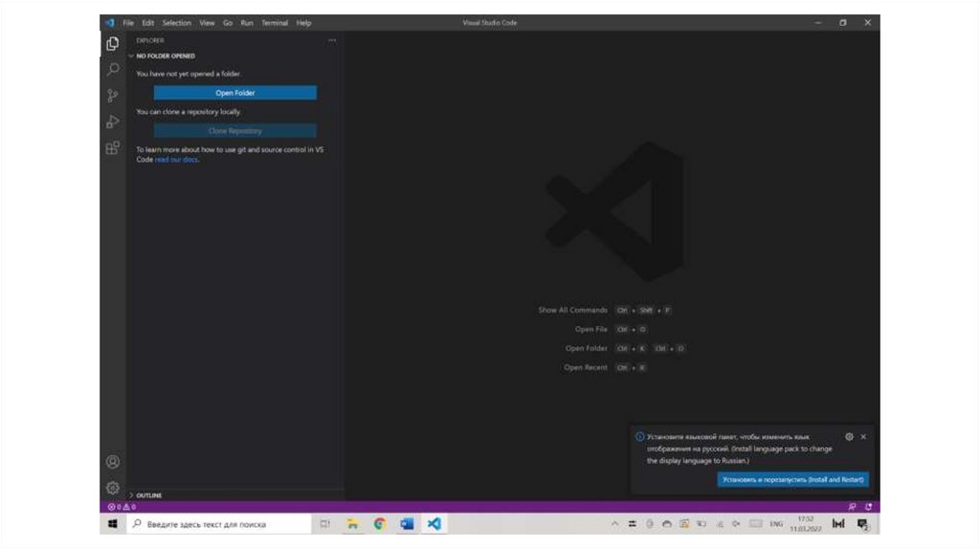This screenshot has height=549, width=980.
Task: Click the VS Code logo in title bar
Action: (110, 23)
